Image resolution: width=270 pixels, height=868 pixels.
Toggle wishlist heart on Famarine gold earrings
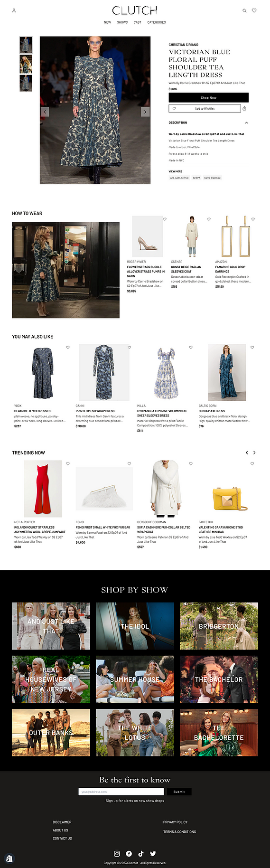pos(253,219)
